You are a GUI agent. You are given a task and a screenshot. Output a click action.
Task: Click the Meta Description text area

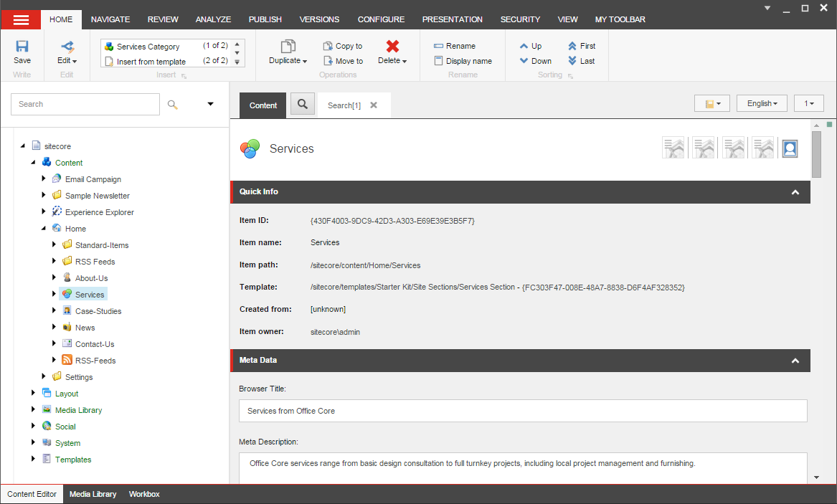(523, 467)
